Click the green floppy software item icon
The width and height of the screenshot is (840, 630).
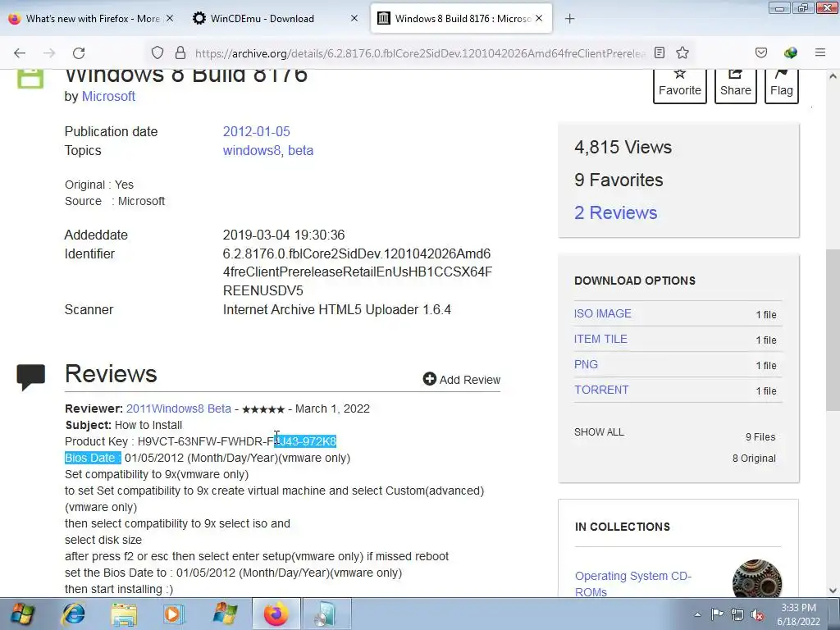[x=30, y=78]
